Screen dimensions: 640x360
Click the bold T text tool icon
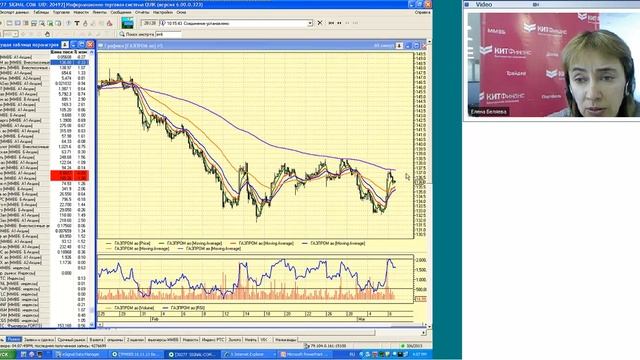pyautogui.click(x=77, y=23)
